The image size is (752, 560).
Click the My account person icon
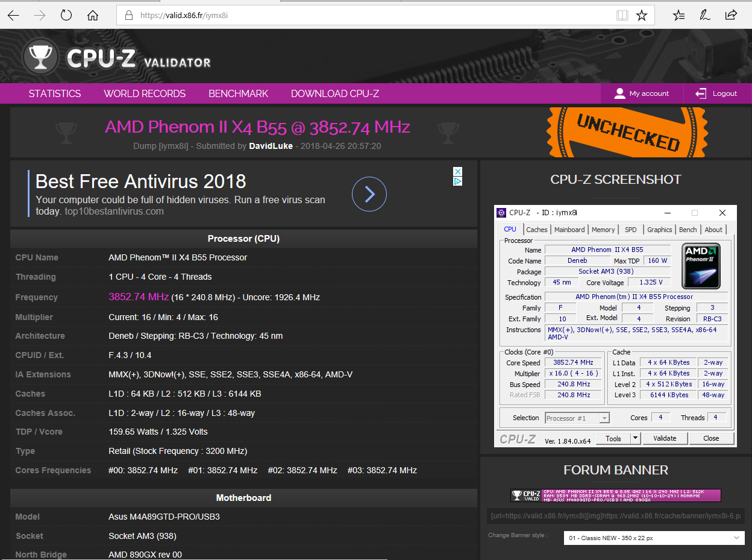point(619,93)
